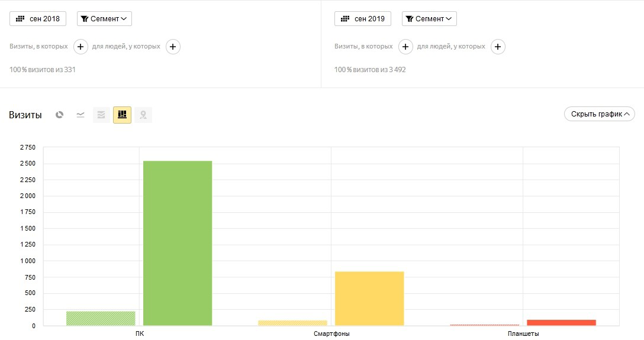Switch to pie chart view
The image size is (644, 340).
point(60,115)
